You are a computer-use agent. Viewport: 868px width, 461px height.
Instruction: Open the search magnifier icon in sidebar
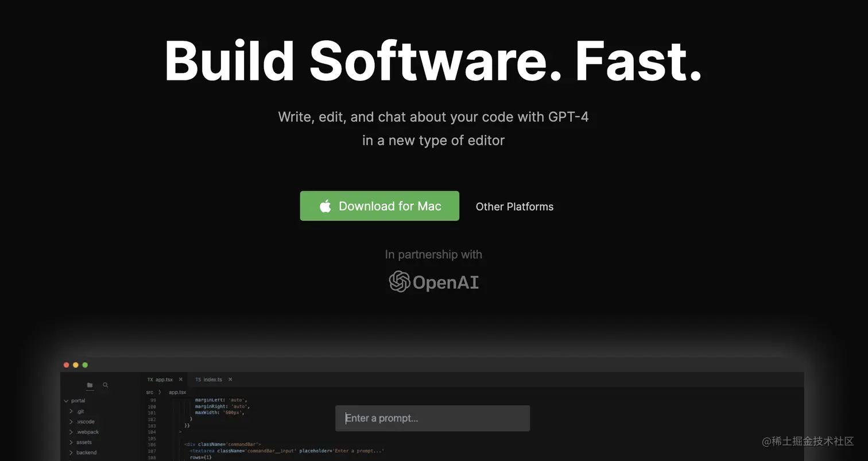click(105, 385)
